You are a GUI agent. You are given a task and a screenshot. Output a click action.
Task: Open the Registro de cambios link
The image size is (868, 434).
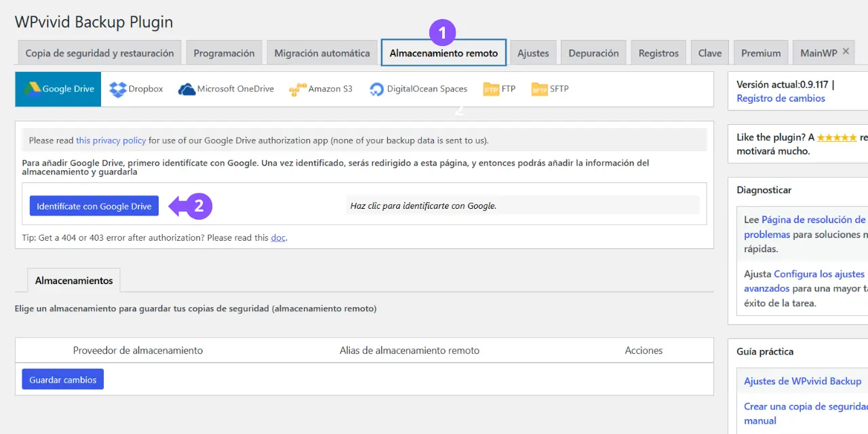(781, 98)
